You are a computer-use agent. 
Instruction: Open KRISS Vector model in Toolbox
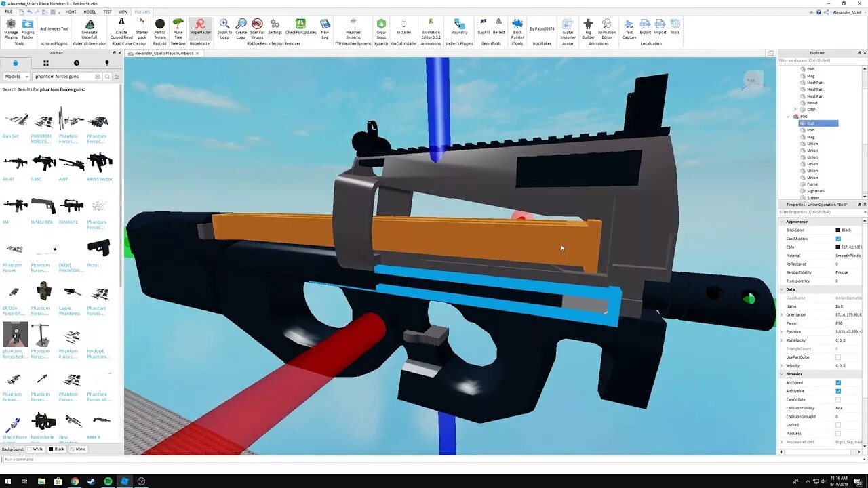coord(100,166)
